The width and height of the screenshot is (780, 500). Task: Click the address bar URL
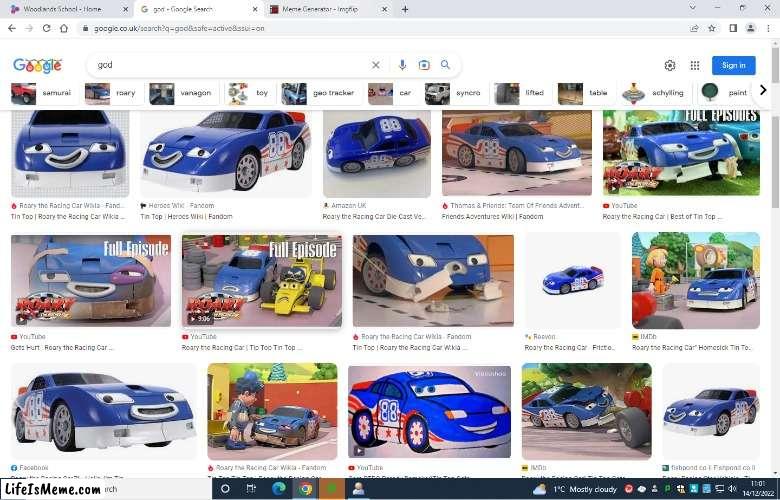click(180, 28)
